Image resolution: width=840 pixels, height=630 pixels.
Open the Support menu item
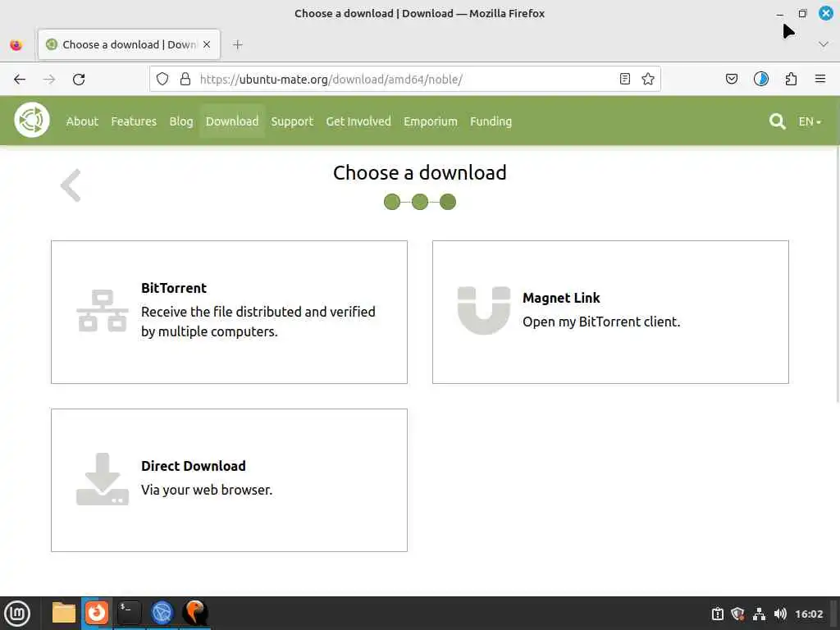(292, 121)
